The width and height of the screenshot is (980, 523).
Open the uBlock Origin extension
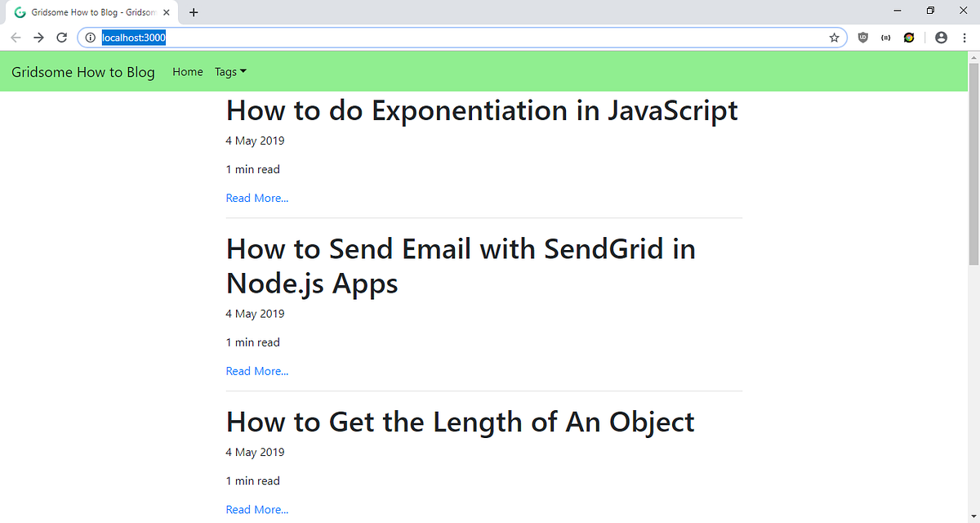click(862, 37)
